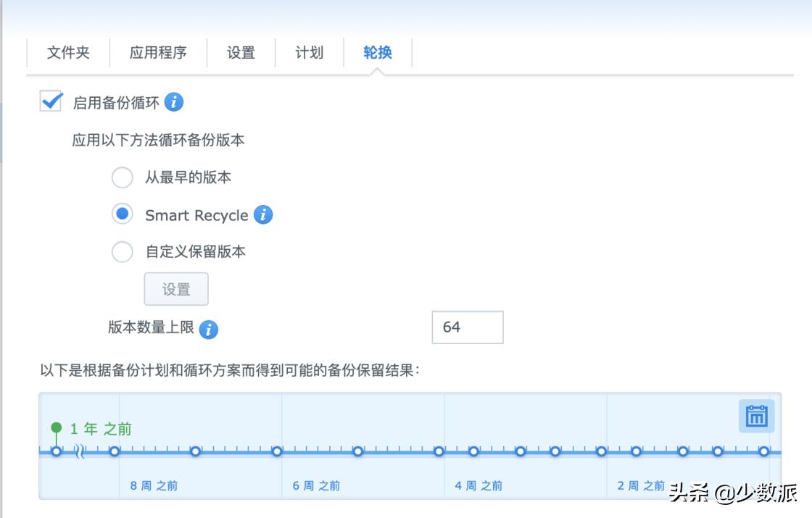Click the timeline circle near 6 周 之前
The height and width of the screenshot is (518, 812).
coord(357,451)
